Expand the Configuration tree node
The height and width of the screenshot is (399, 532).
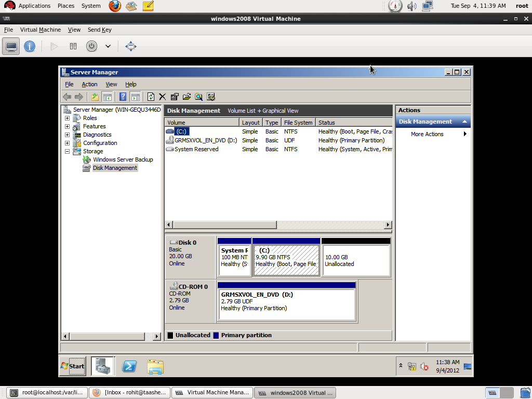tap(67, 143)
